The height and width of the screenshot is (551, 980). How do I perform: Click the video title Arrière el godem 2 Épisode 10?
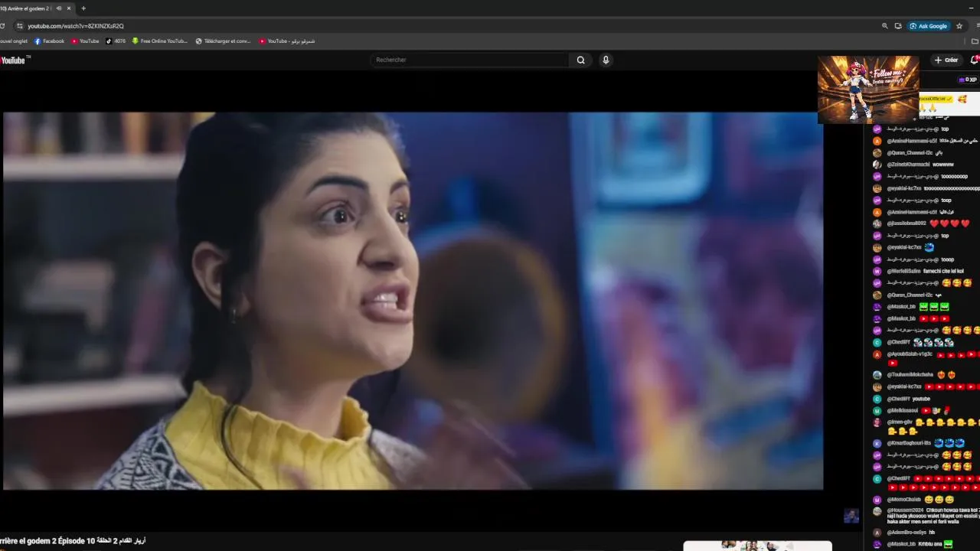tap(73, 541)
